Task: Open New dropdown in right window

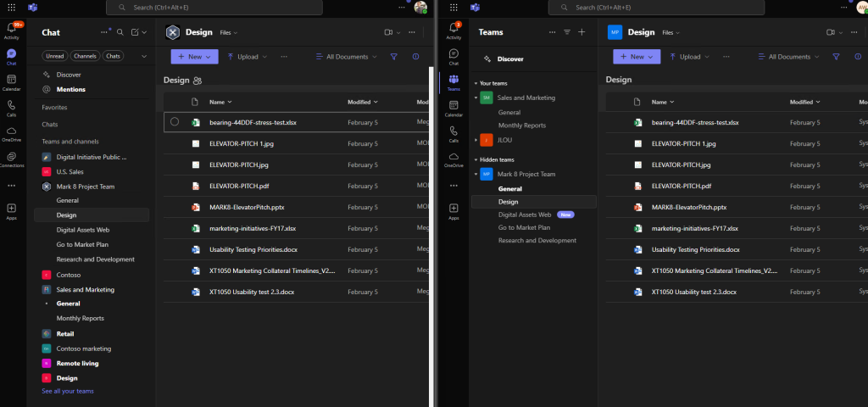Action: pyautogui.click(x=637, y=57)
